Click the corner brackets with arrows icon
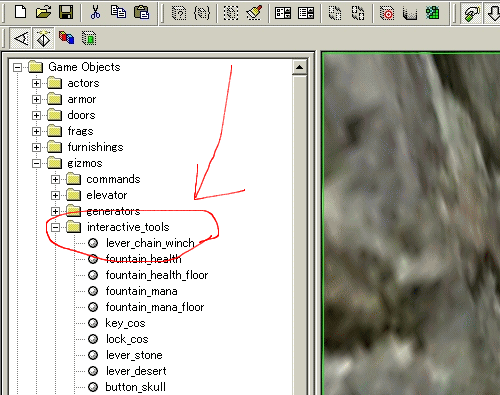Image resolution: width=500 pixels, height=395 pixels. click(358, 13)
